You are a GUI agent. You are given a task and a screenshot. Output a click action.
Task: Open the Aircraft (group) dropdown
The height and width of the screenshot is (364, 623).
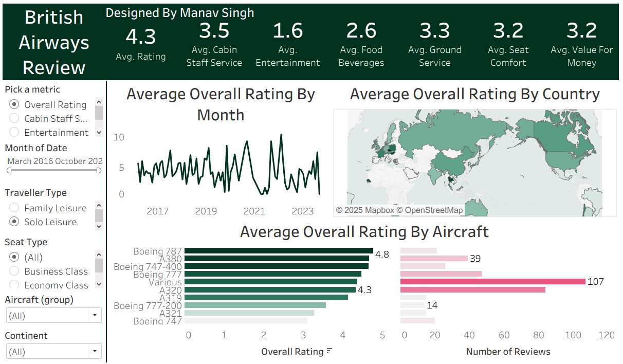(95, 316)
